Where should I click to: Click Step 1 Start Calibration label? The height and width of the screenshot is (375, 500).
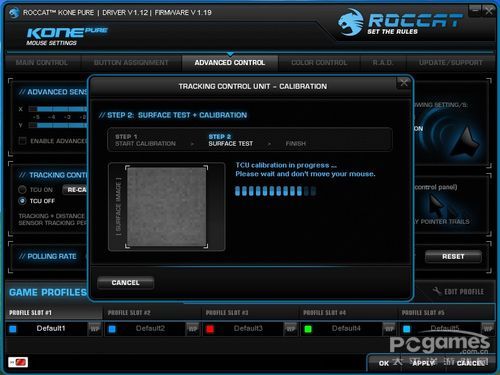pyautogui.click(x=145, y=140)
